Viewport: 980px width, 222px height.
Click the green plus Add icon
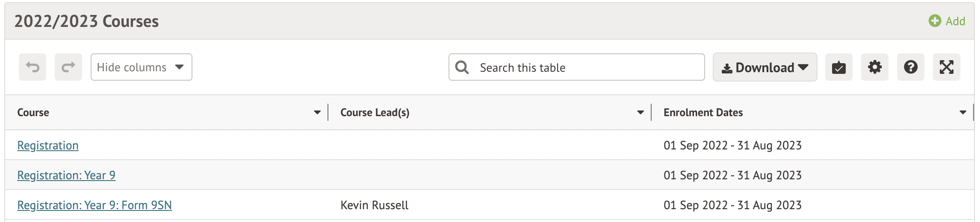[x=935, y=21]
